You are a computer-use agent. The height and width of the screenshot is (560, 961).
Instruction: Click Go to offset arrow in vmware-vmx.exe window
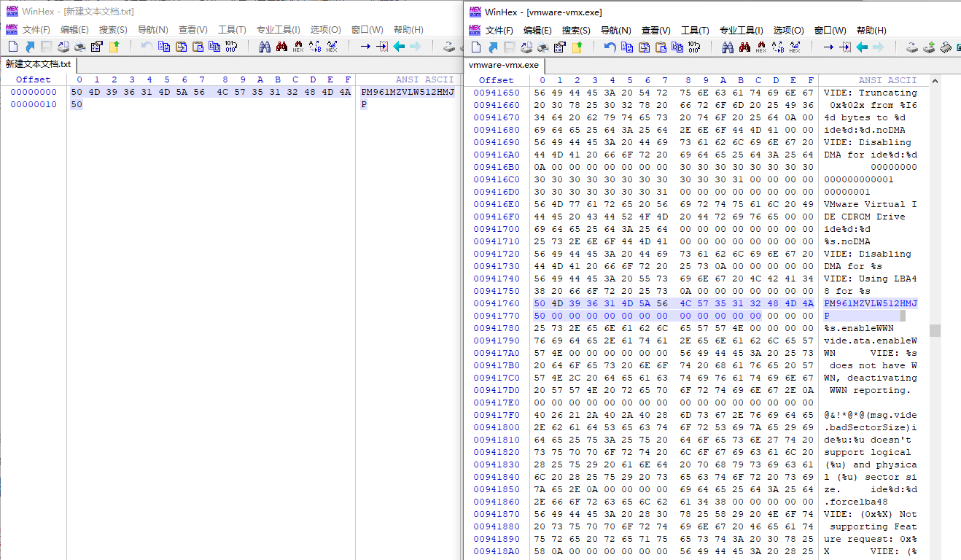(x=828, y=47)
